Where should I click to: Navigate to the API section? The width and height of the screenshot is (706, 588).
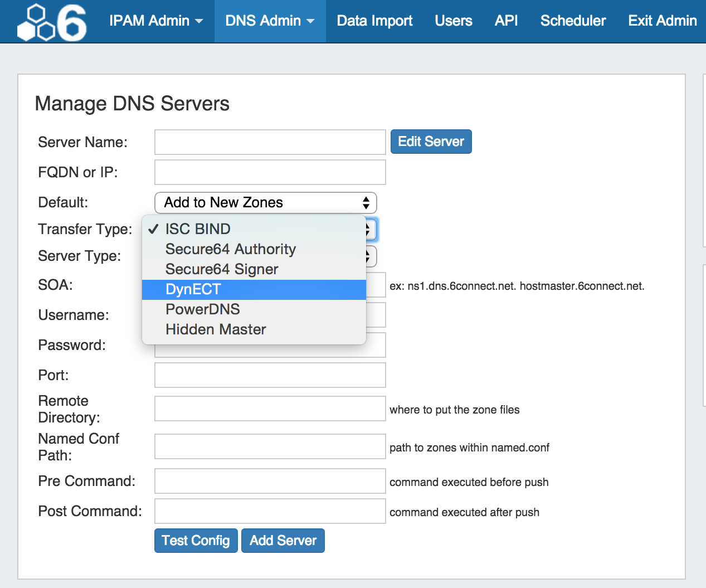[506, 21]
